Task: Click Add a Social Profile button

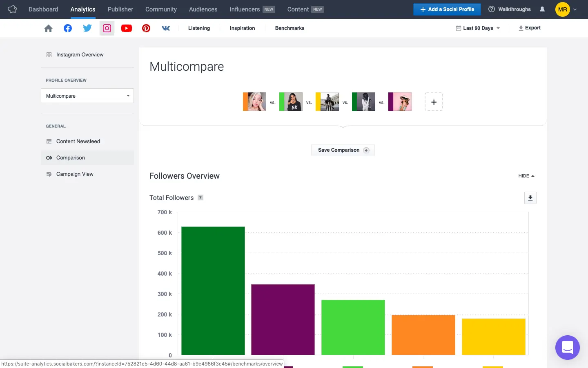Action: pos(447,9)
